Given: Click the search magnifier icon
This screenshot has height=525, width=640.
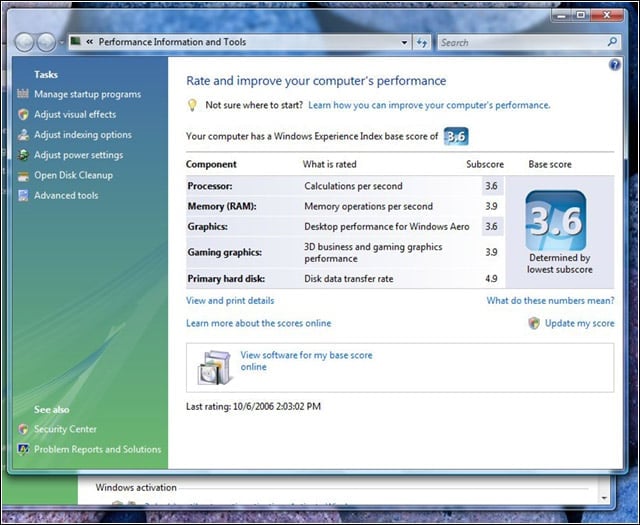Looking at the screenshot, I should coord(612,42).
